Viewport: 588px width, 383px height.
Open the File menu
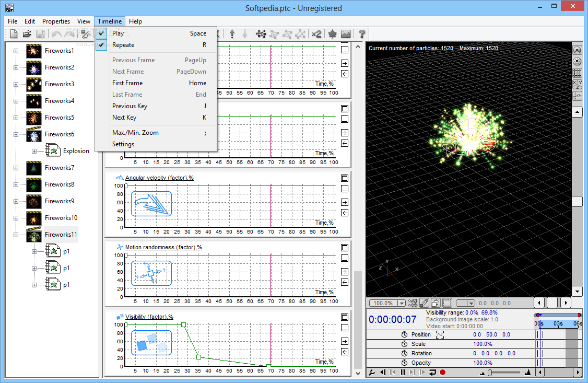pos(13,21)
